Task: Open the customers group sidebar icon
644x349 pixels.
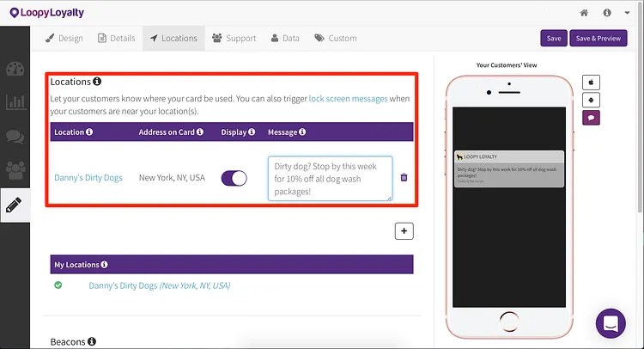Action: [x=15, y=170]
